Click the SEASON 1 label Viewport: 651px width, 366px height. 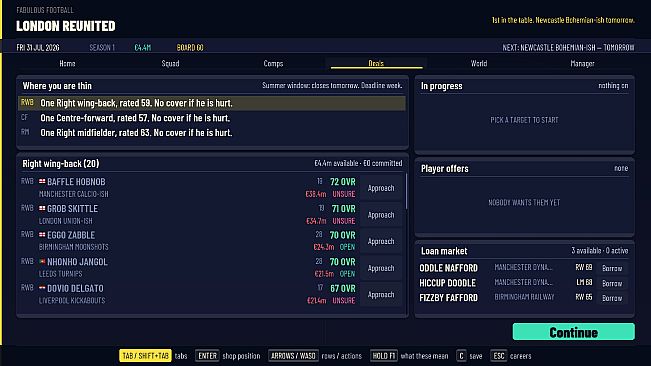coord(102,48)
